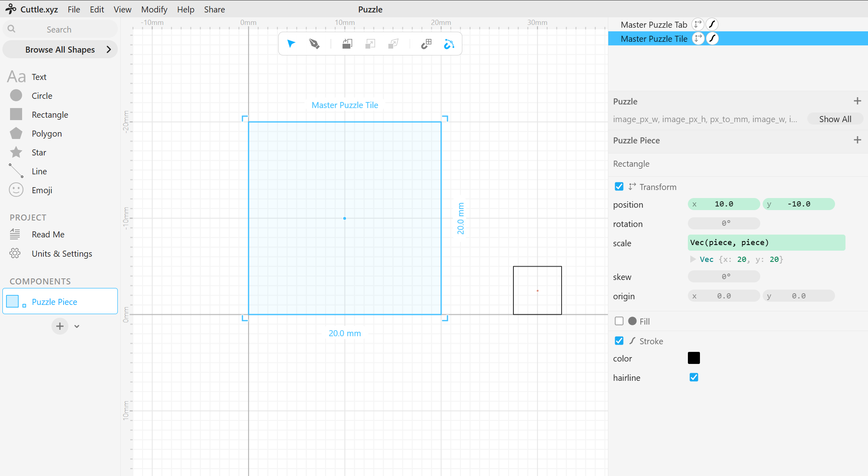The image size is (868, 476).
Task: Open Units & Settings
Action: 62,253
